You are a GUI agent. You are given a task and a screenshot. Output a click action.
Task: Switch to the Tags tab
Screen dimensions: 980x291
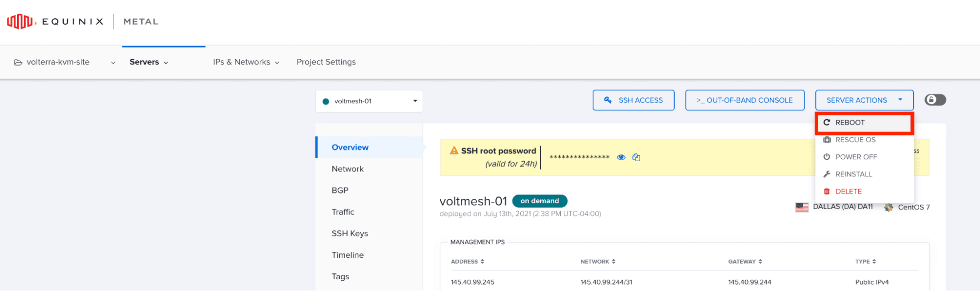(340, 277)
